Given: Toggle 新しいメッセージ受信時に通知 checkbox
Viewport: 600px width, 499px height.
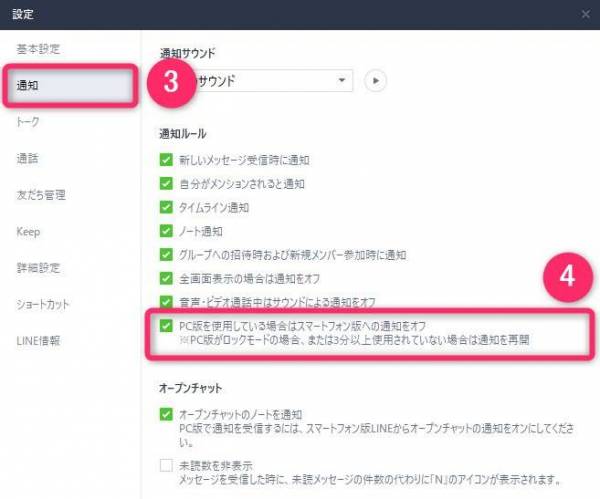Looking at the screenshot, I should (166, 160).
